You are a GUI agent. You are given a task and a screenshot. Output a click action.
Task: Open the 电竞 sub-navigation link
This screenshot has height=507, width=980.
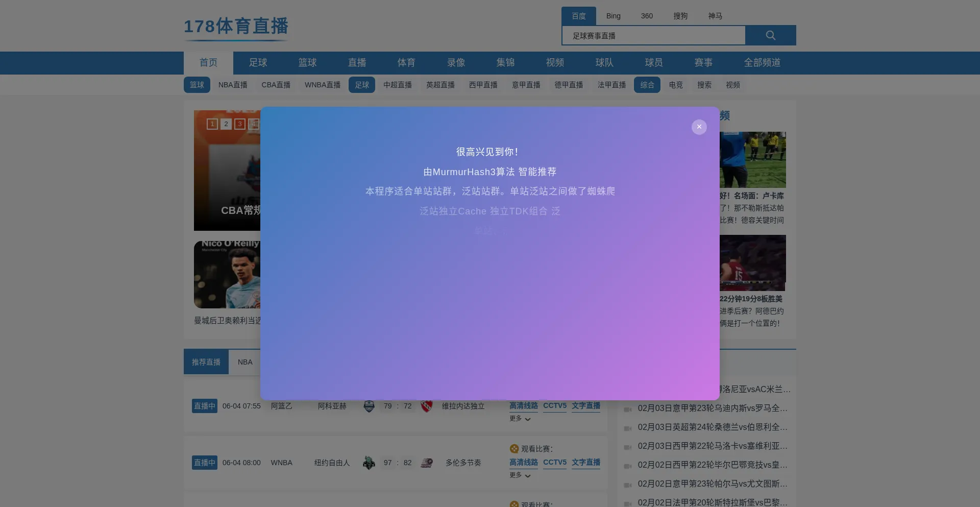(676, 85)
